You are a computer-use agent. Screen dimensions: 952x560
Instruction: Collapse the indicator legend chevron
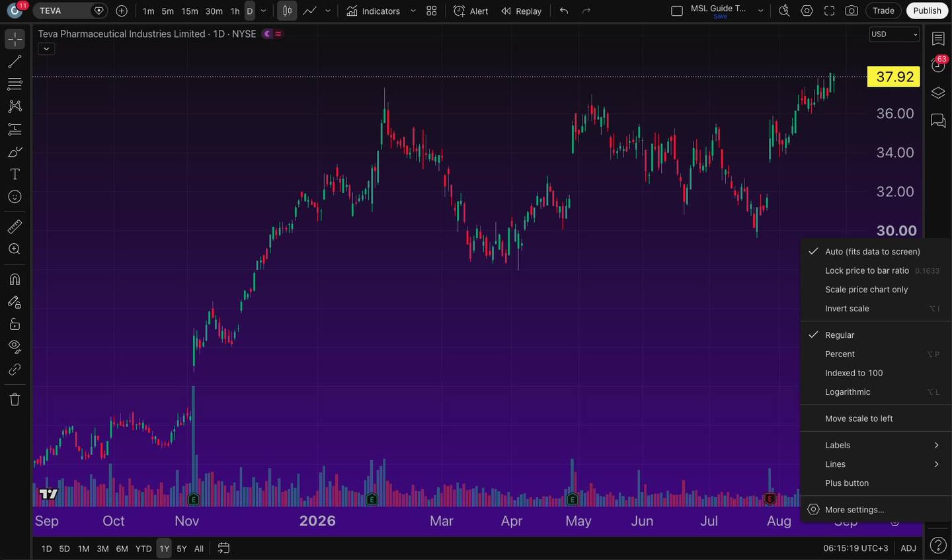pos(46,49)
